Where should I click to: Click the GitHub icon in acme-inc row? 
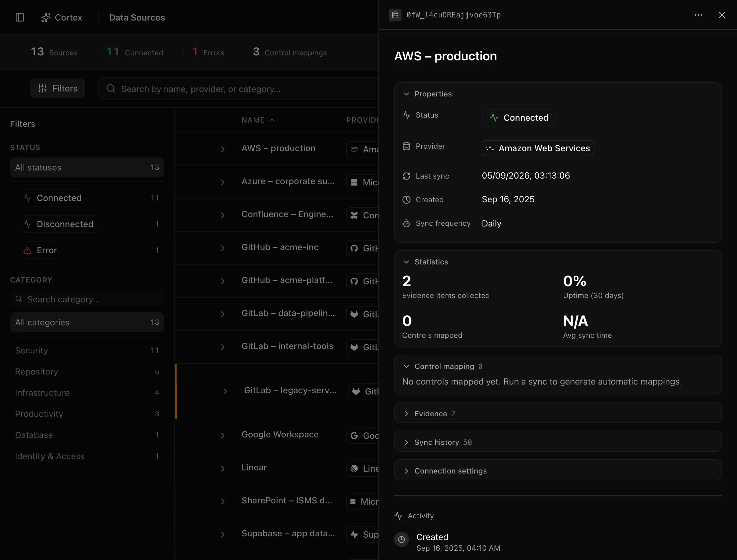click(354, 248)
